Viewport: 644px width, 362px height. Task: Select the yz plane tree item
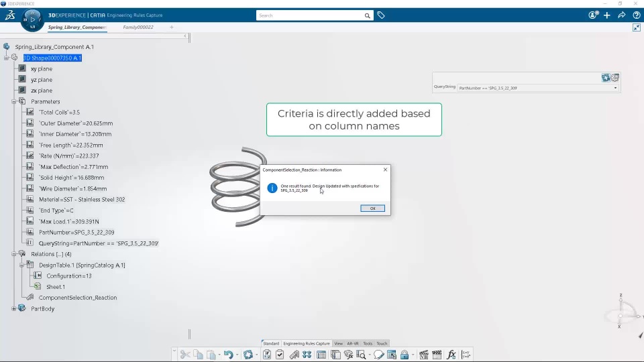pyautogui.click(x=42, y=80)
